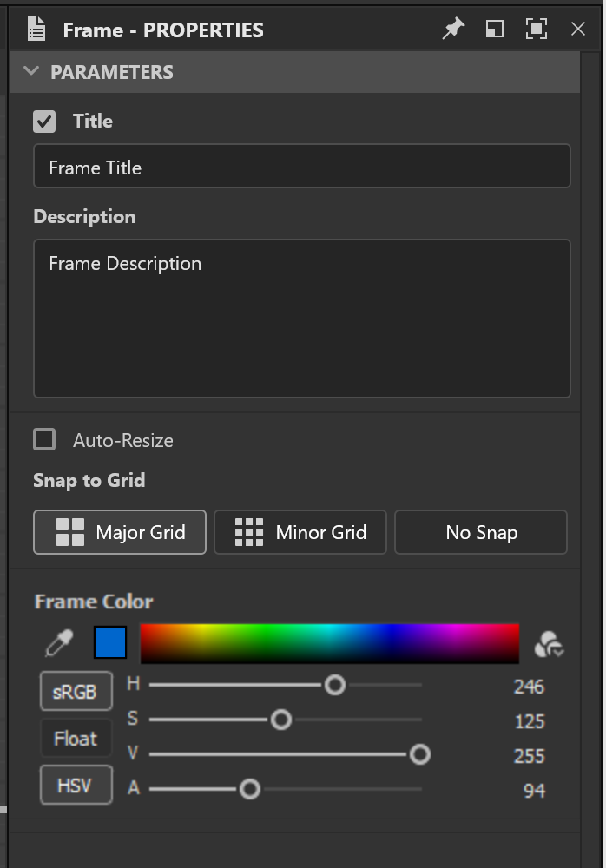Image resolution: width=606 pixels, height=868 pixels.
Task: Pin the Frame Properties panel
Action: (453, 29)
